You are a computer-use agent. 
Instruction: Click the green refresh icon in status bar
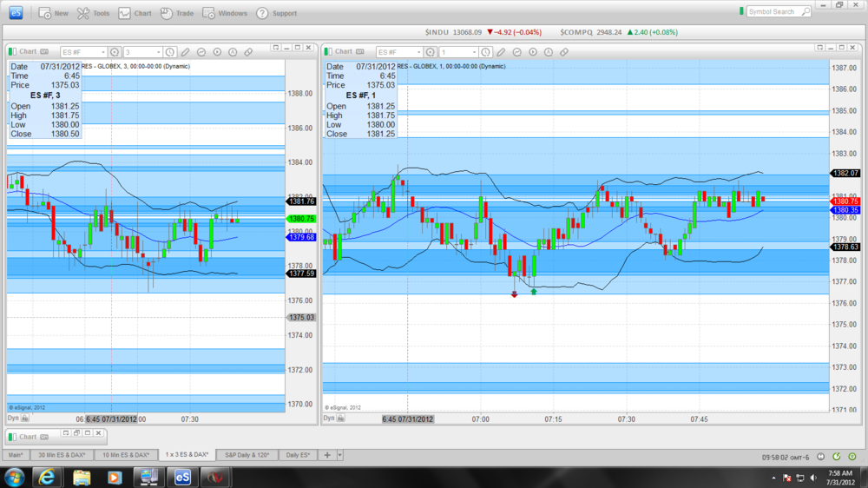tap(837, 457)
